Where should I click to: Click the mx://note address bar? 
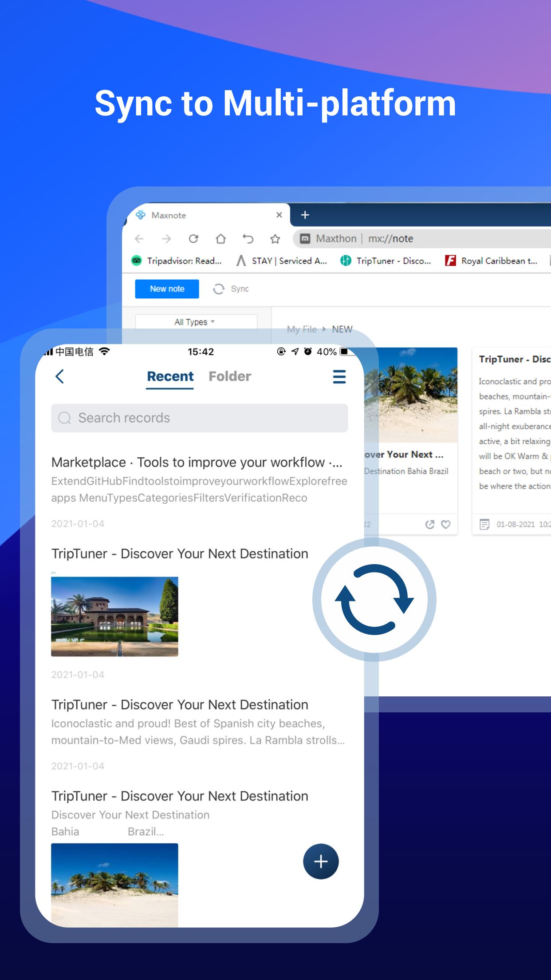[421, 239]
